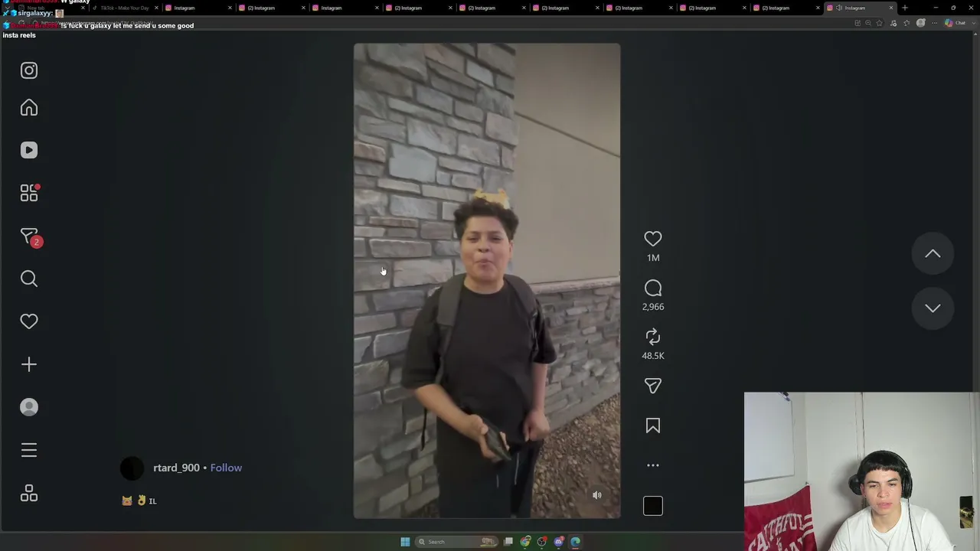Open Notifications heart in the sidebar
The height and width of the screenshot is (551, 980).
coord(29,321)
